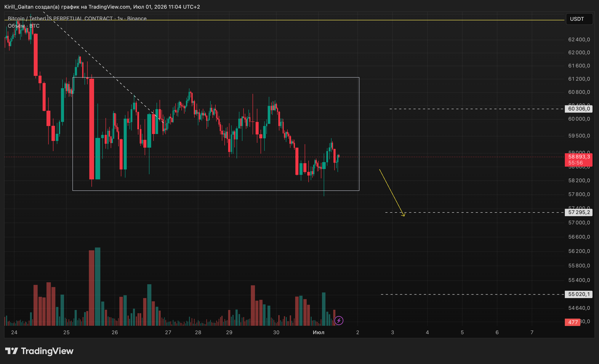Click the 55 400,0 price axis label
Viewport: 599px width, 364px height.
[x=579, y=280]
